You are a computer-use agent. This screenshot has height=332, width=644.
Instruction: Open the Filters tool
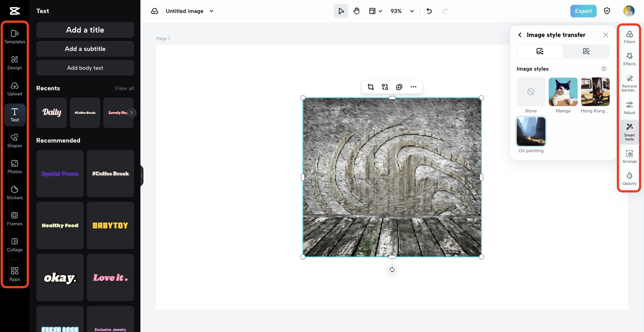click(x=629, y=37)
